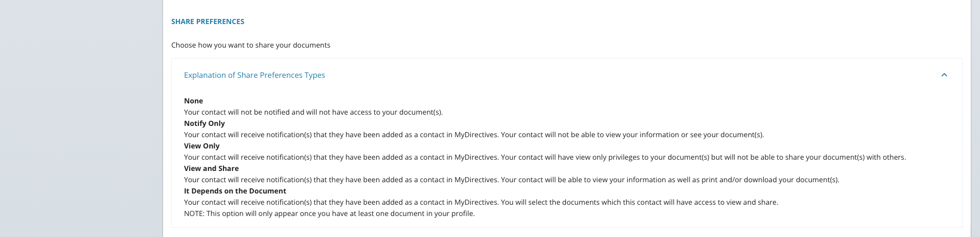Image resolution: width=980 pixels, height=237 pixels.
Task: Click the description under Notify Only
Action: point(474,135)
